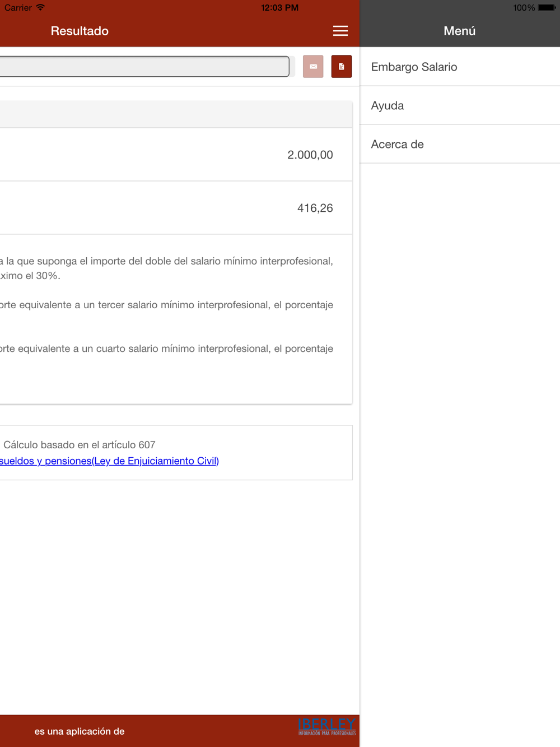Tap the hamburger menu icon

point(340,31)
